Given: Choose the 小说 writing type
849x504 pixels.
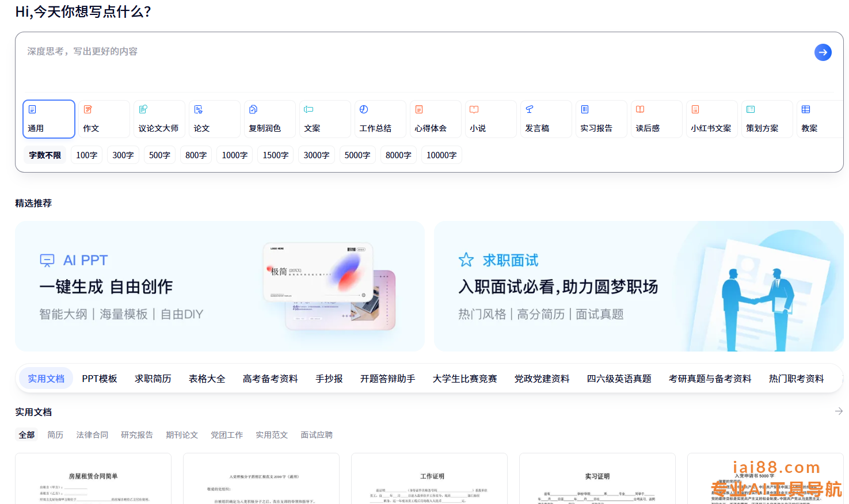Looking at the screenshot, I should [x=491, y=119].
